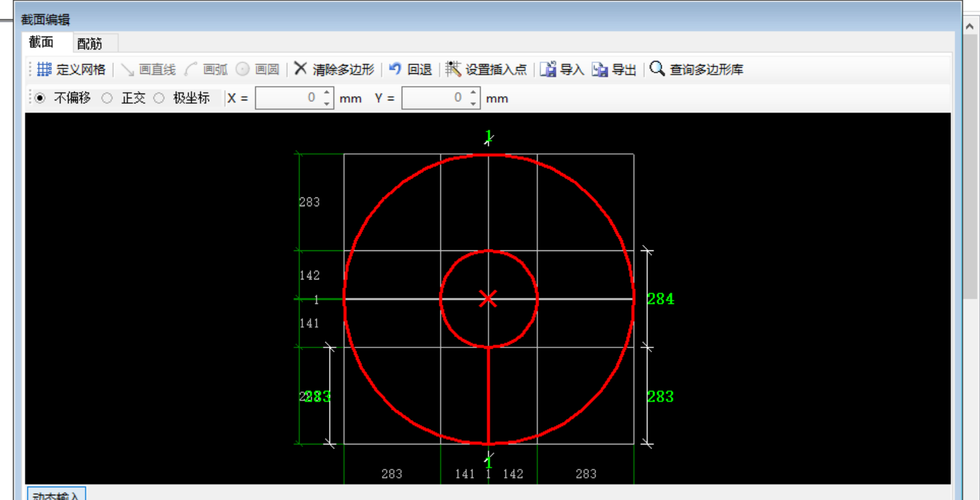Viewport: 980px width, 500px height.
Task: Click the 清除多边形 text label
Action: click(343, 69)
